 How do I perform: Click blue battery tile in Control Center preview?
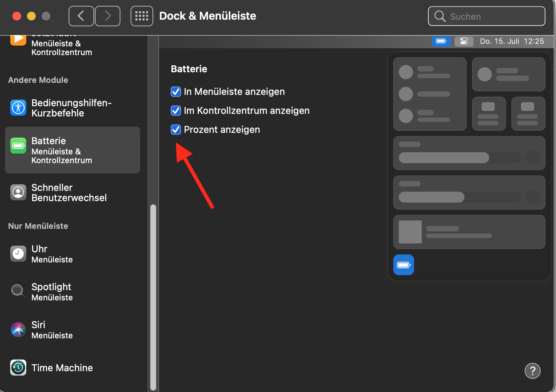(404, 265)
